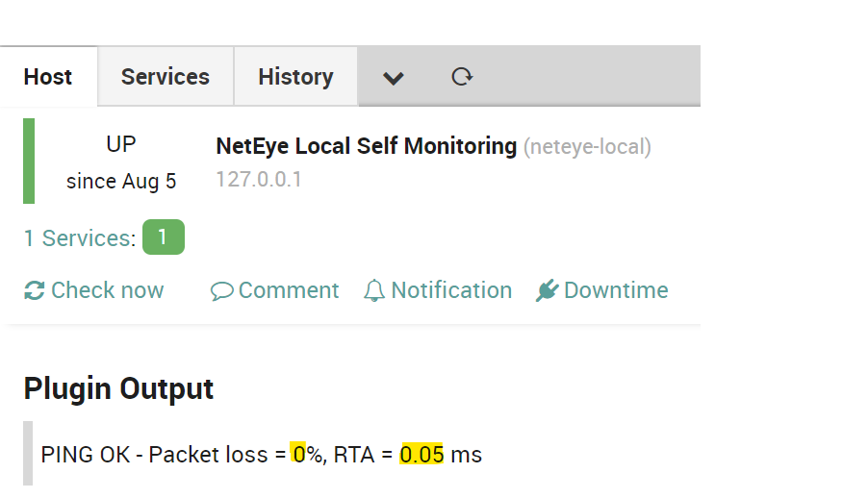Click the NetEye Local Self Monitoring hostname
This screenshot has height=498, width=868.
pos(366,147)
